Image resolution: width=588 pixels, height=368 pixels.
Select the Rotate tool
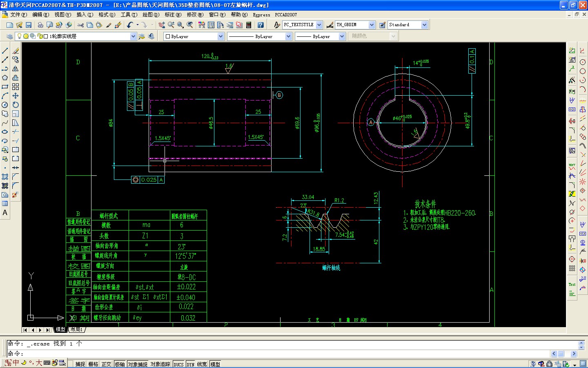16,105
